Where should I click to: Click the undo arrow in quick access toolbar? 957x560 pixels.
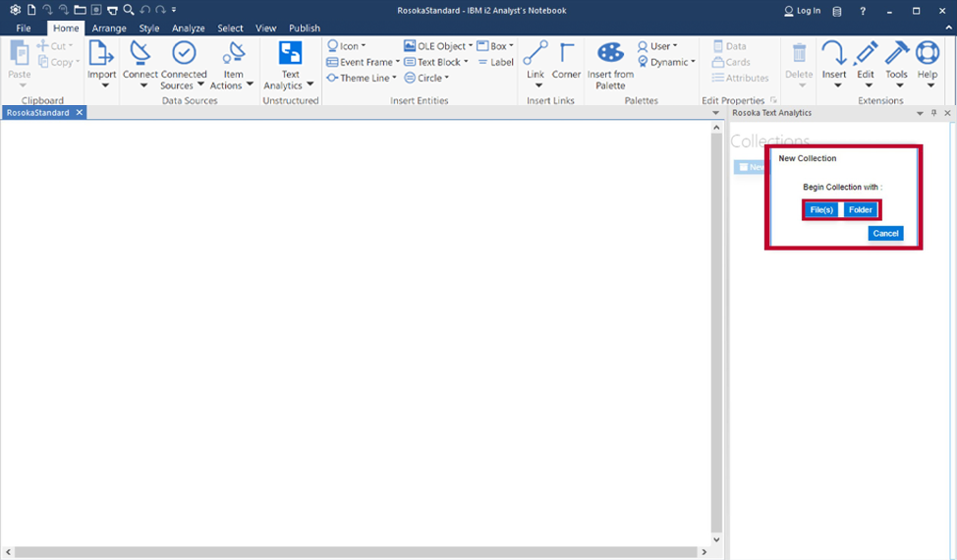pyautogui.click(x=144, y=10)
